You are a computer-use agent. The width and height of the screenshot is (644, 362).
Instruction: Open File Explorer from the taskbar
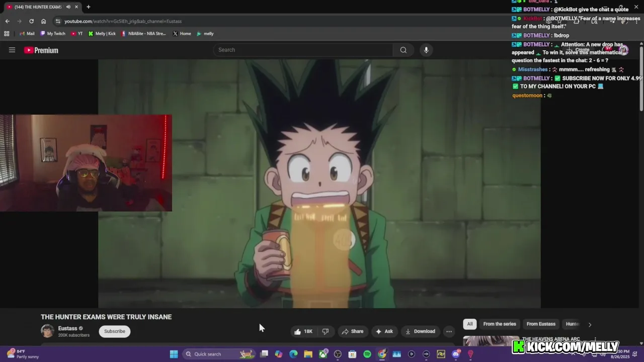click(308, 354)
